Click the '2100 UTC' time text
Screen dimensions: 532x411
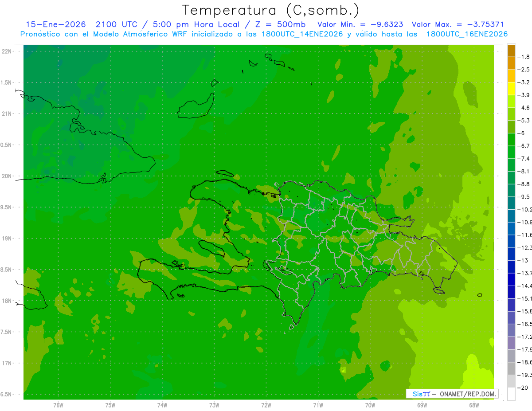pyautogui.click(x=117, y=24)
